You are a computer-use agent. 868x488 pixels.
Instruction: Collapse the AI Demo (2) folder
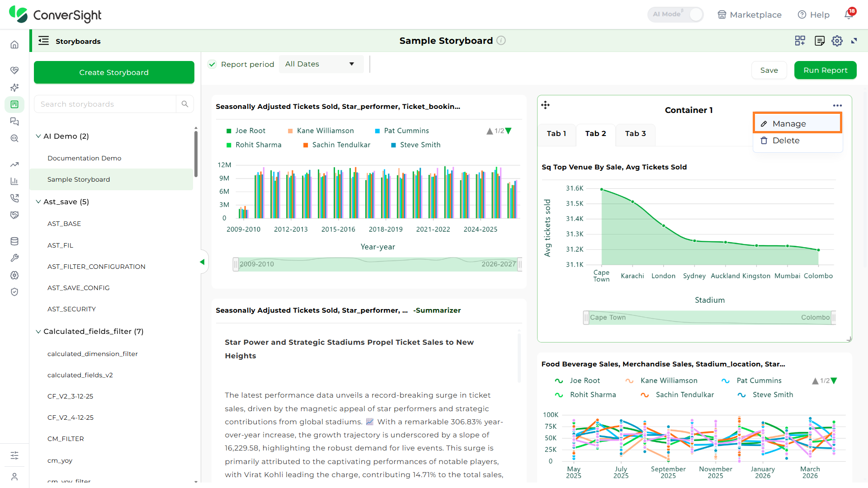click(38, 136)
